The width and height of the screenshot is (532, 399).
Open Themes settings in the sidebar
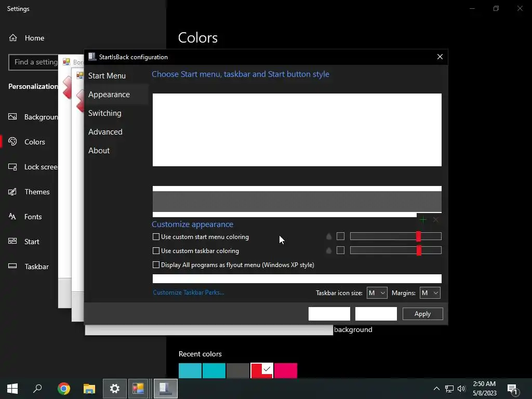pyautogui.click(x=29, y=192)
